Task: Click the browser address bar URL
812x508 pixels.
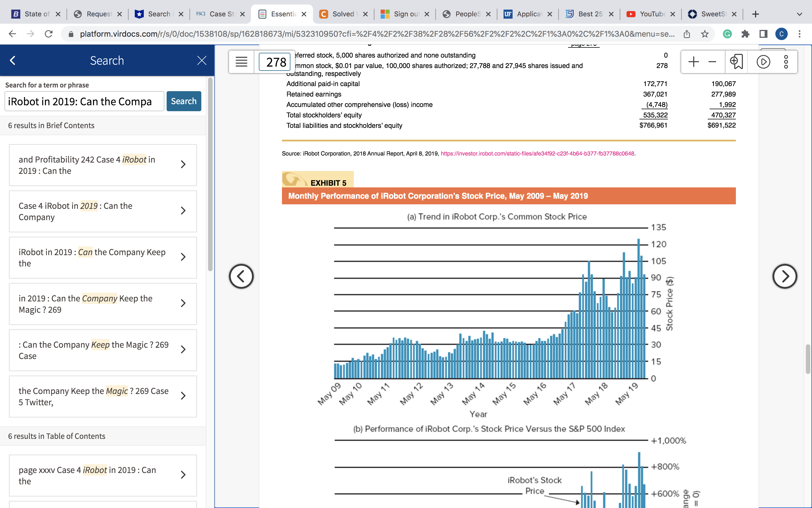Action: point(377,34)
